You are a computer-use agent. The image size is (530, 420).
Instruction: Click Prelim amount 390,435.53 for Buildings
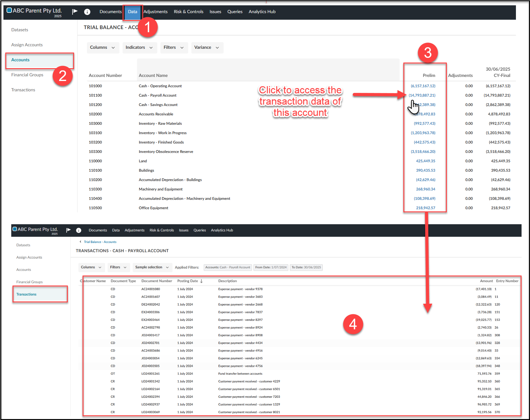426,170
